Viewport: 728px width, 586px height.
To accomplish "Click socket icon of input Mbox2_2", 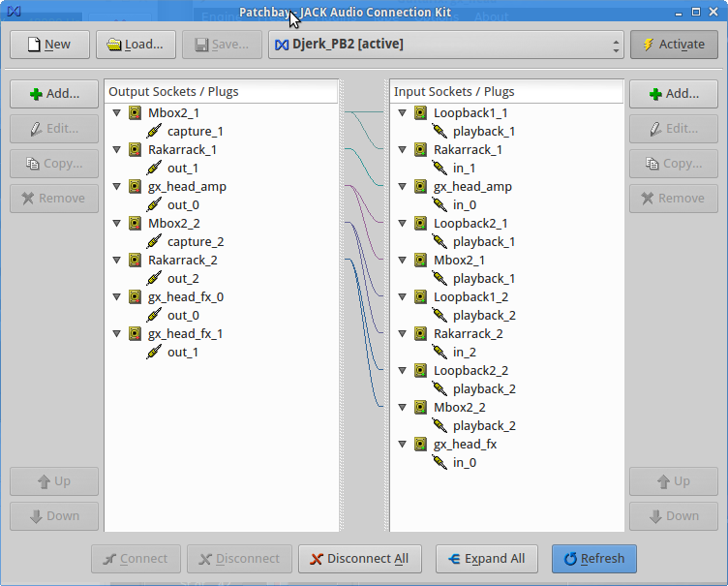I will coord(420,407).
